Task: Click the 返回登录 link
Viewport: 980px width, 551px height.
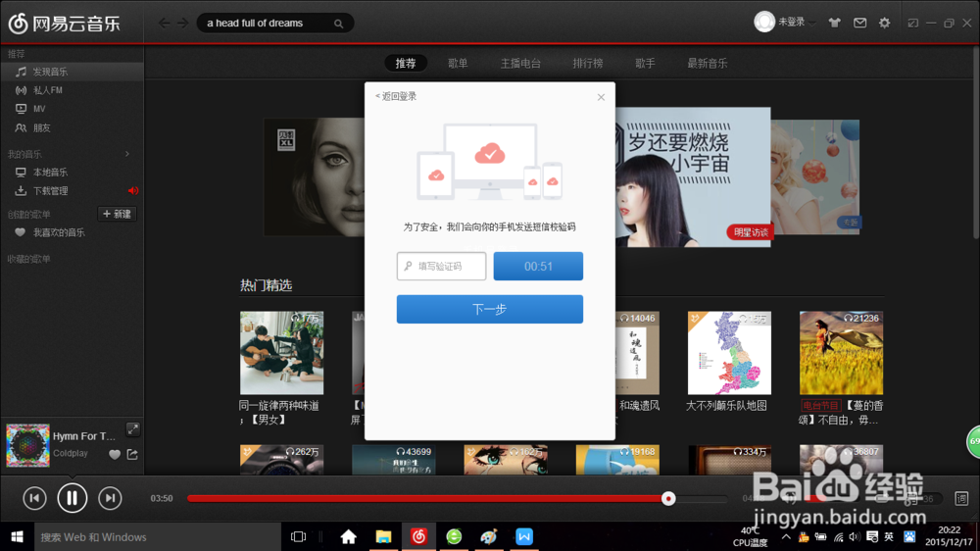Action: 396,96
